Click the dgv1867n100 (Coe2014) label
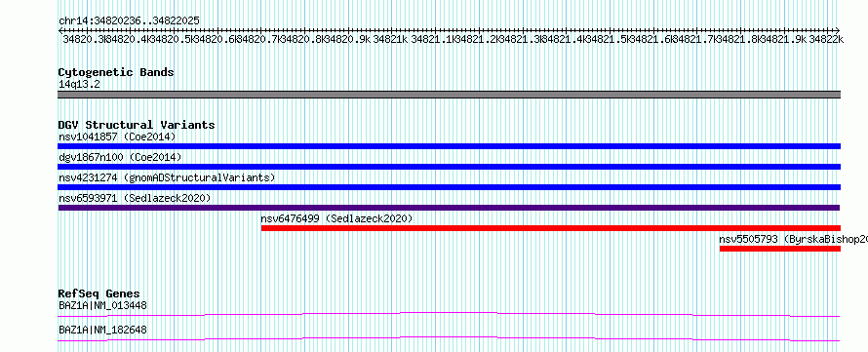868x352 pixels. click(x=120, y=157)
